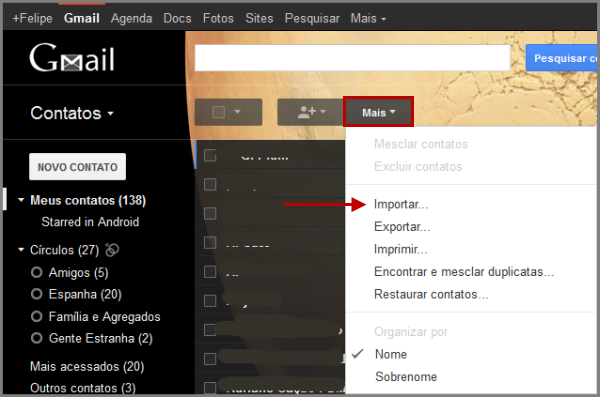Open Fotos in top bar
Image resolution: width=600 pixels, height=397 pixels.
[x=218, y=18]
